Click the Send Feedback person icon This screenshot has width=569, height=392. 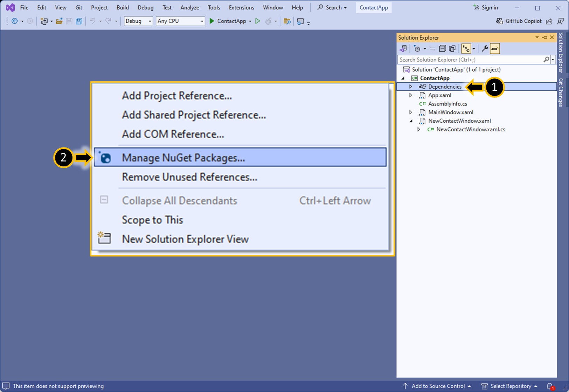point(561,21)
